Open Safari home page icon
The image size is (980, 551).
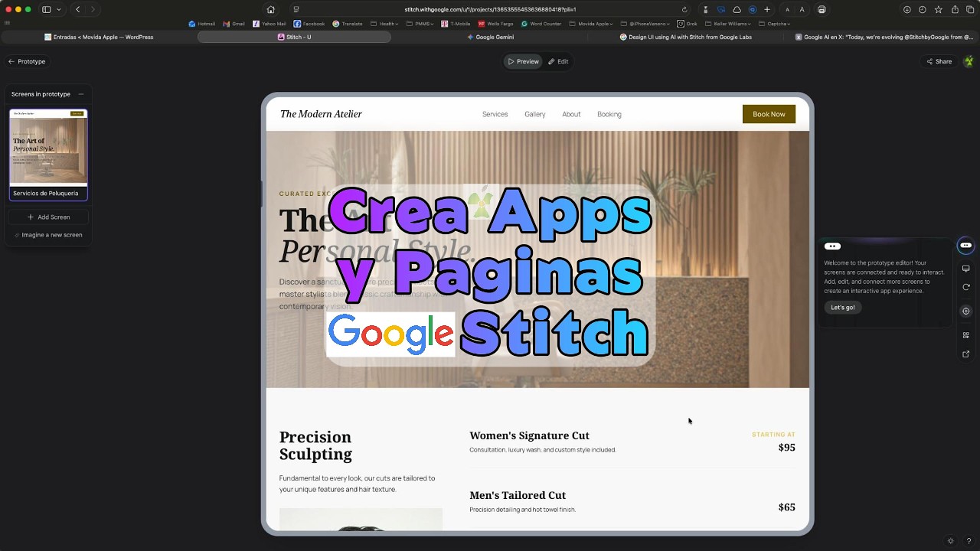coord(270,9)
